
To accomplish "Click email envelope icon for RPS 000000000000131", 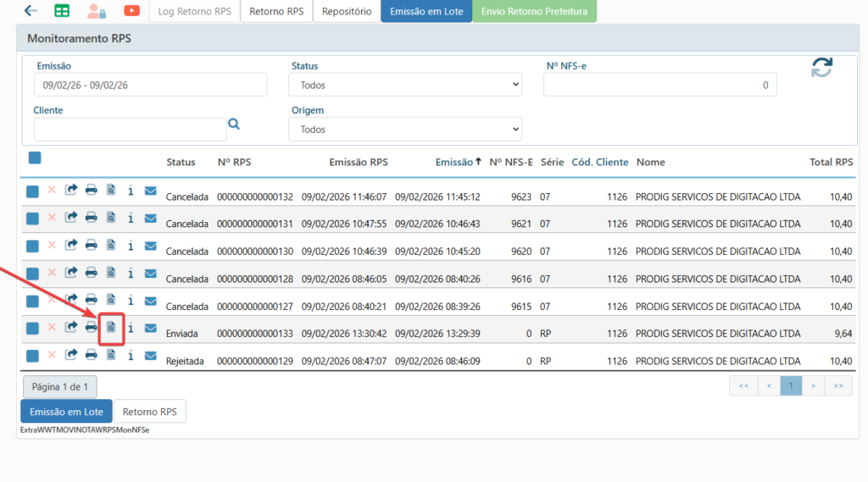I will (150, 218).
